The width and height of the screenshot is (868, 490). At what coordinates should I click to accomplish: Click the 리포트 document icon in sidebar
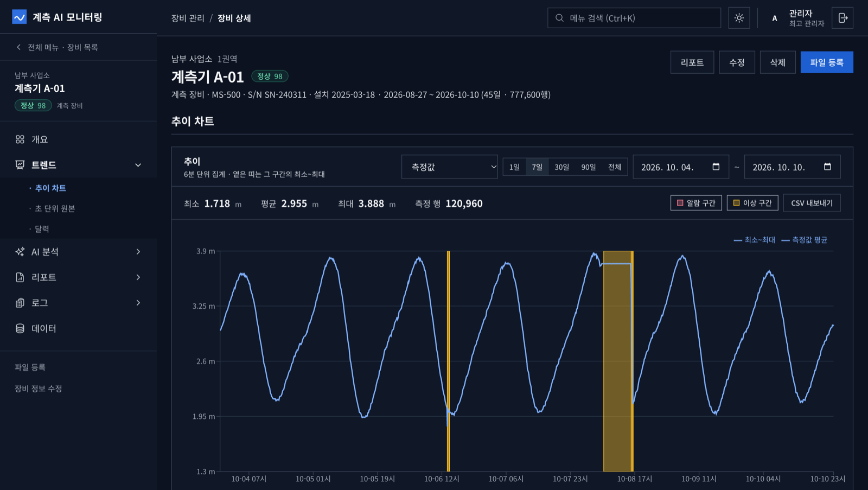click(x=20, y=277)
